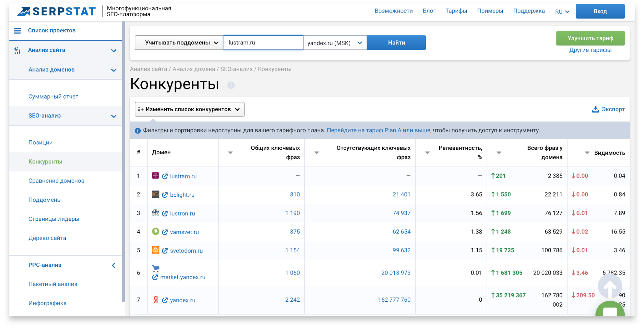The height and width of the screenshot is (332, 644).
Task: Open Поддержка in top navigation
Action: [529, 11]
